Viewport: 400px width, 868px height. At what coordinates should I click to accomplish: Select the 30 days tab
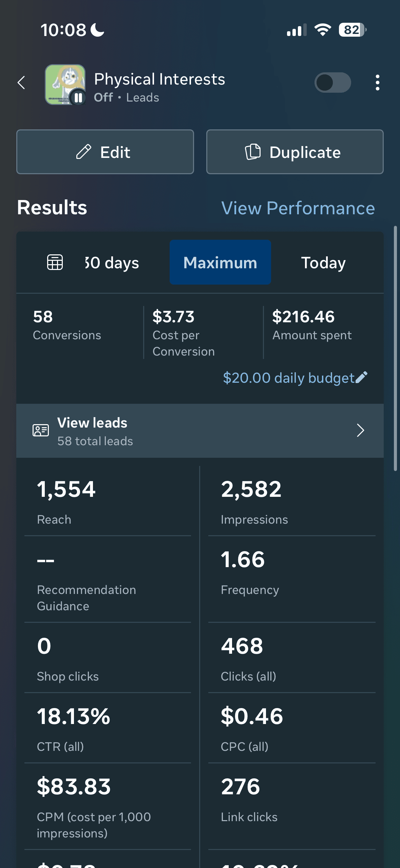[112, 263]
